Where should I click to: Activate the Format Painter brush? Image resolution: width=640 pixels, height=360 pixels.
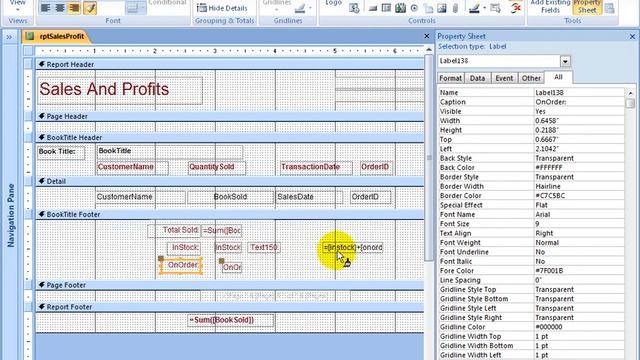click(x=90, y=8)
